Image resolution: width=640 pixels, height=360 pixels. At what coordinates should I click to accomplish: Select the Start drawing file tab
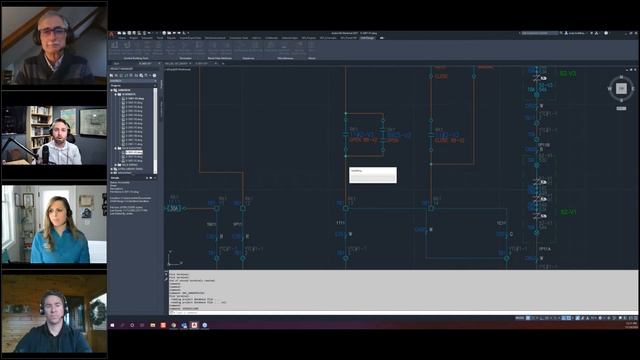click(x=116, y=63)
